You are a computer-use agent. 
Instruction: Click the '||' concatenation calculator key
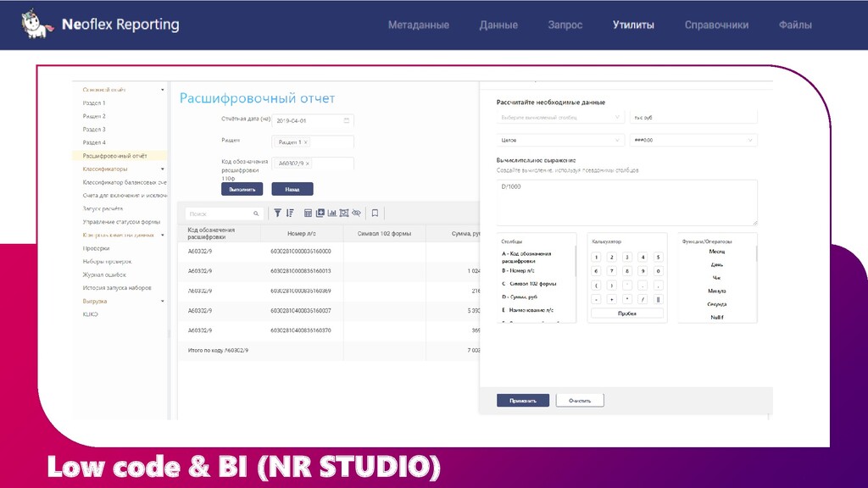point(658,299)
